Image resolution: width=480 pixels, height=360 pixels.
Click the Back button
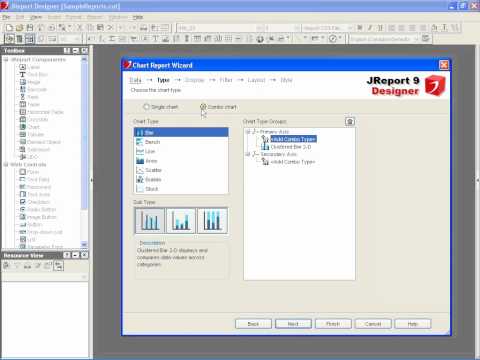[x=253, y=324]
